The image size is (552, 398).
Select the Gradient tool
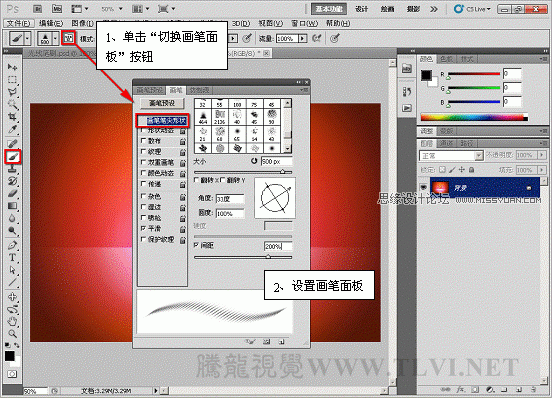point(12,206)
